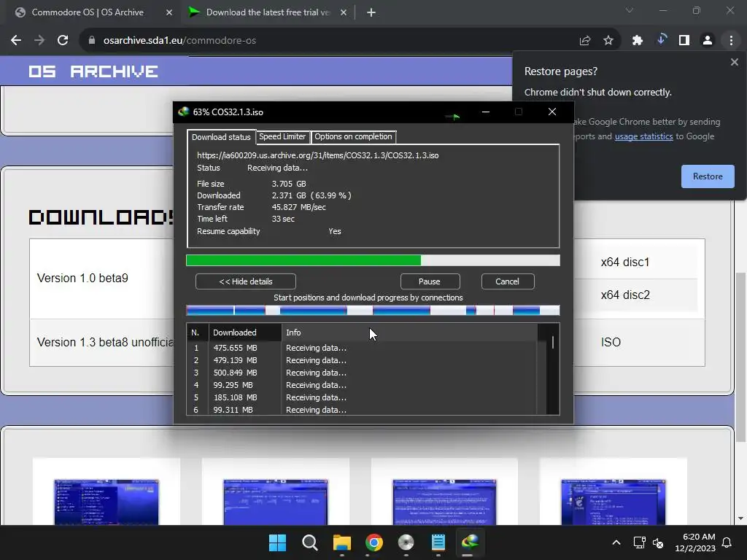Open fourth screenshot thumbnail on page
The height and width of the screenshot is (560, 747).
613,502
